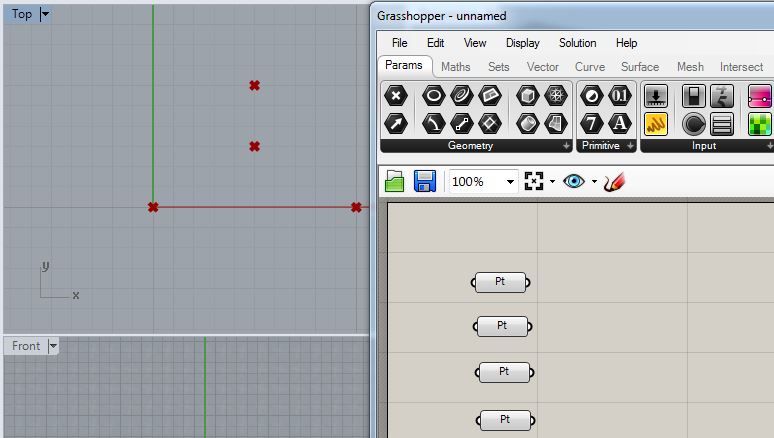Image resolution: width=774 pixels, height=438 pixels.
Task: Select the Vector parameter arrow icon
Action: pos(397,124)
